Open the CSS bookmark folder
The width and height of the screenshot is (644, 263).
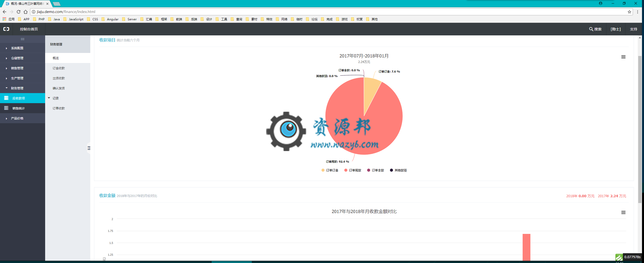click(93, 19)
